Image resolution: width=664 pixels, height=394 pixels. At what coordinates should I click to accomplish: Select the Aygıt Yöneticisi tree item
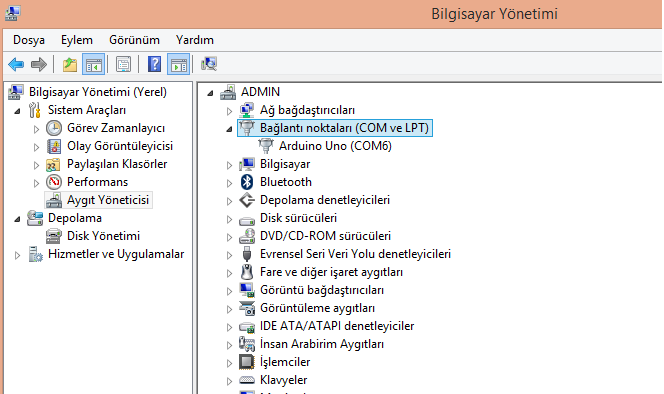108,200
